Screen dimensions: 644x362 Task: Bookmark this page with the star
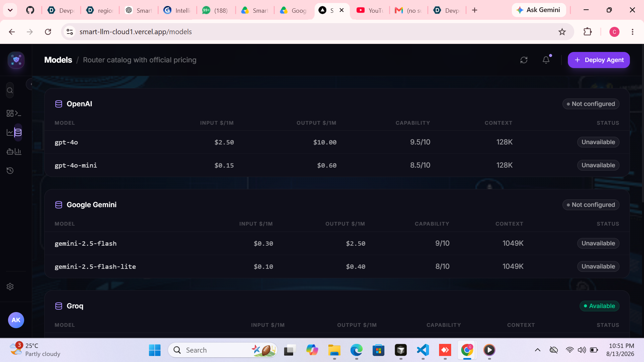coord(562,32)
